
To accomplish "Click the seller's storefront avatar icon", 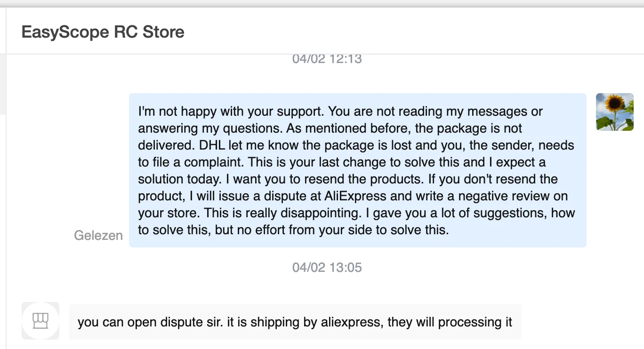I will 40,321.
